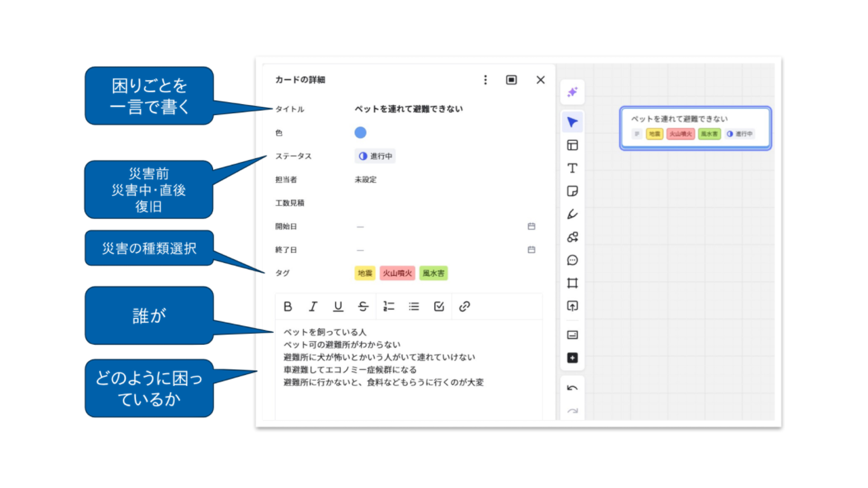This screenshot has width=868, height=488.
Task: Toggle italic text formatting
Action: pos(313,307)
